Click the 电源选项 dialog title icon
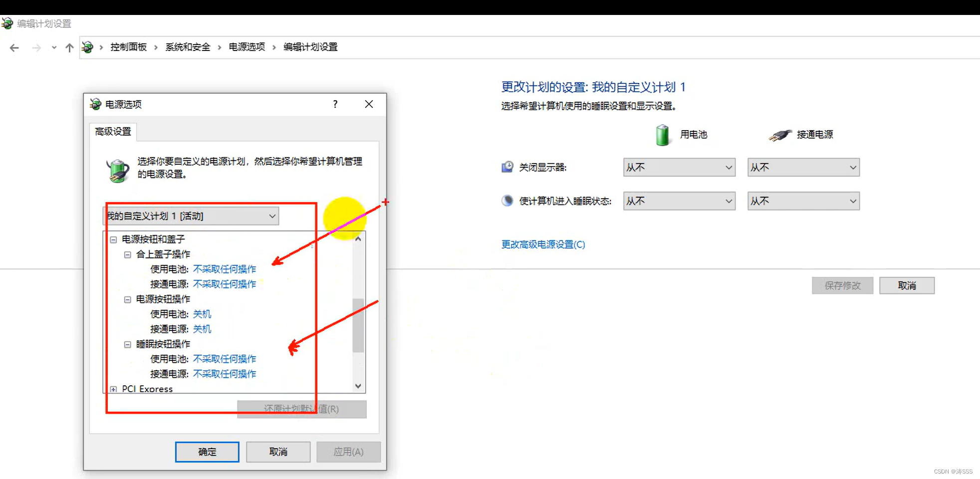980x479 pixels. pyautogui.click(x=95, y=104)
